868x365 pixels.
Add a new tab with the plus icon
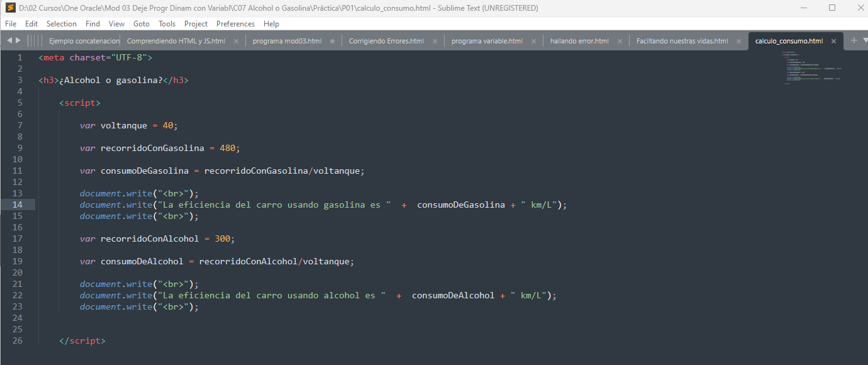coord(854,40)
